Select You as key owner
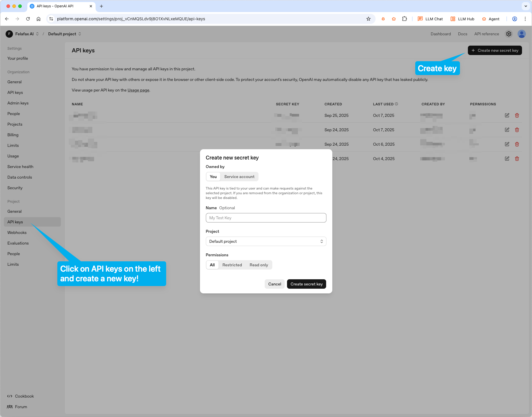 point(213,177)
